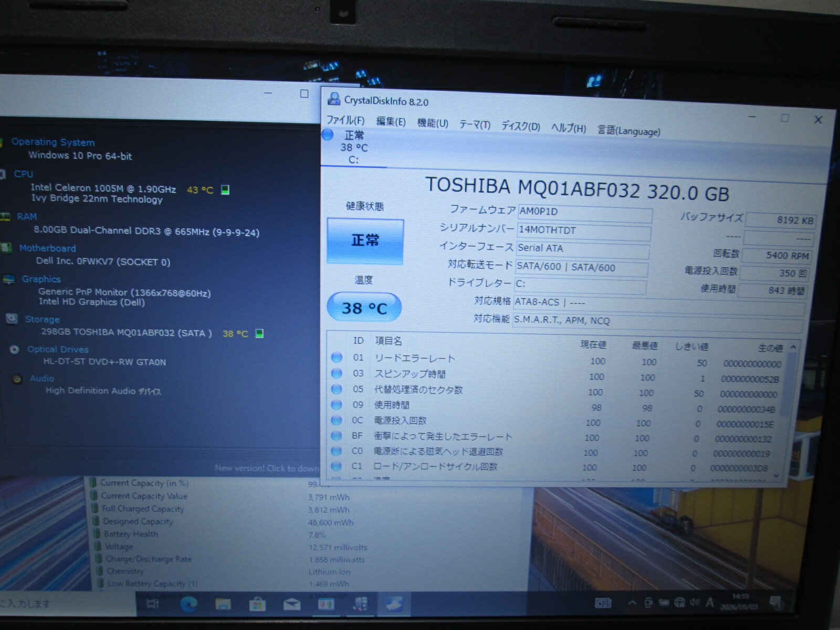Open File Explorer from the taskbar
840x630 pixels.
click(223, 604)
